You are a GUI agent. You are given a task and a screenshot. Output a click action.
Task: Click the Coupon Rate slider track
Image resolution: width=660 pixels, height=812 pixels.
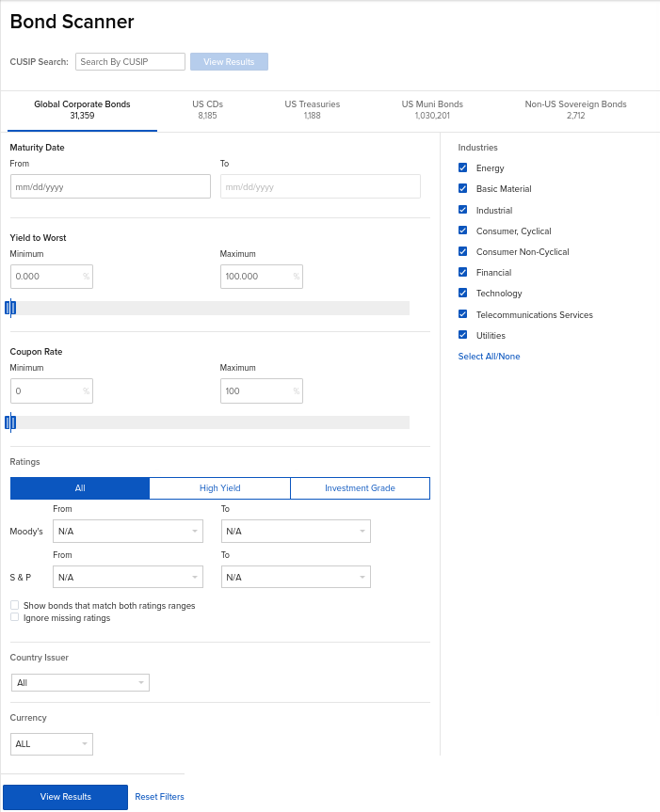210,422
